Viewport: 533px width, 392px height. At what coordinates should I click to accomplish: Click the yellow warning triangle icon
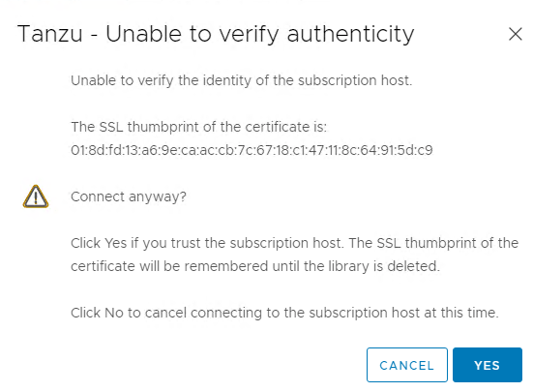click(36, 196)
